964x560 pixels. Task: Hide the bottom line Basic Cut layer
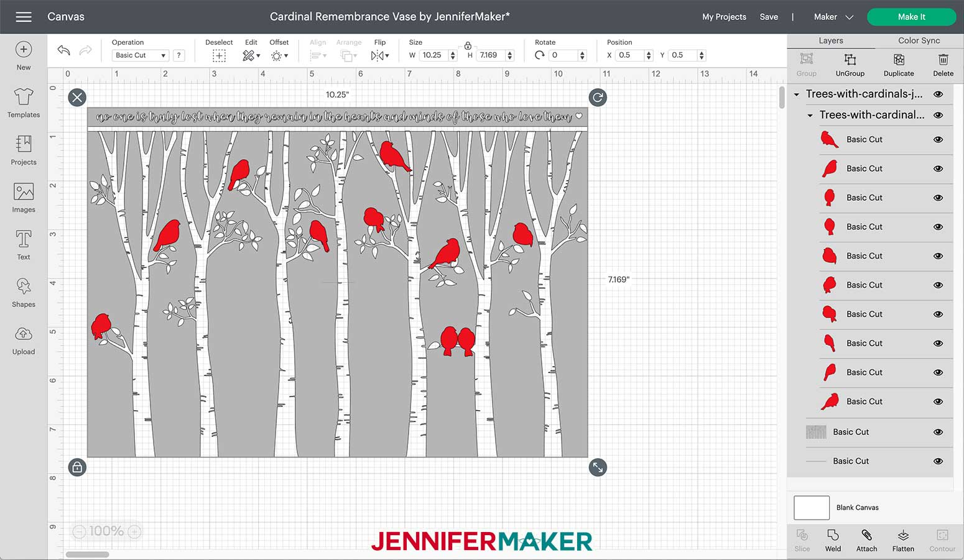[938, 461]
